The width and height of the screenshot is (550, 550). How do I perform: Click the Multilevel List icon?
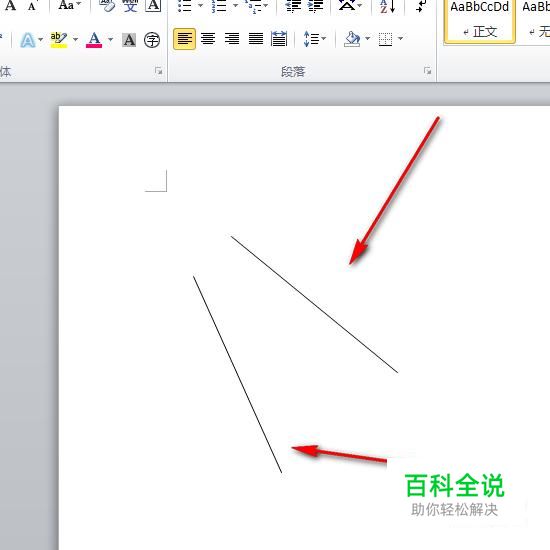[253, 6]
